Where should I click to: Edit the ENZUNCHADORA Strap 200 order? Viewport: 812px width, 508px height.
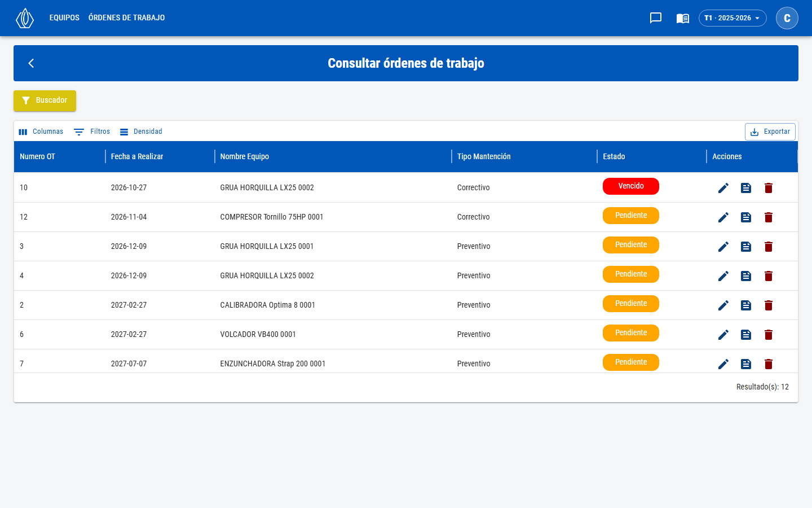coord(723,364)
